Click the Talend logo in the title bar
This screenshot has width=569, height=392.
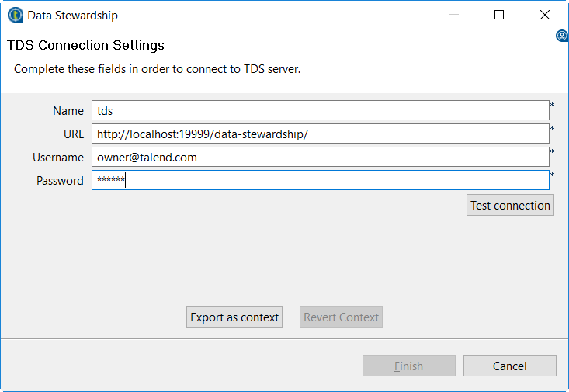point(15,15)
